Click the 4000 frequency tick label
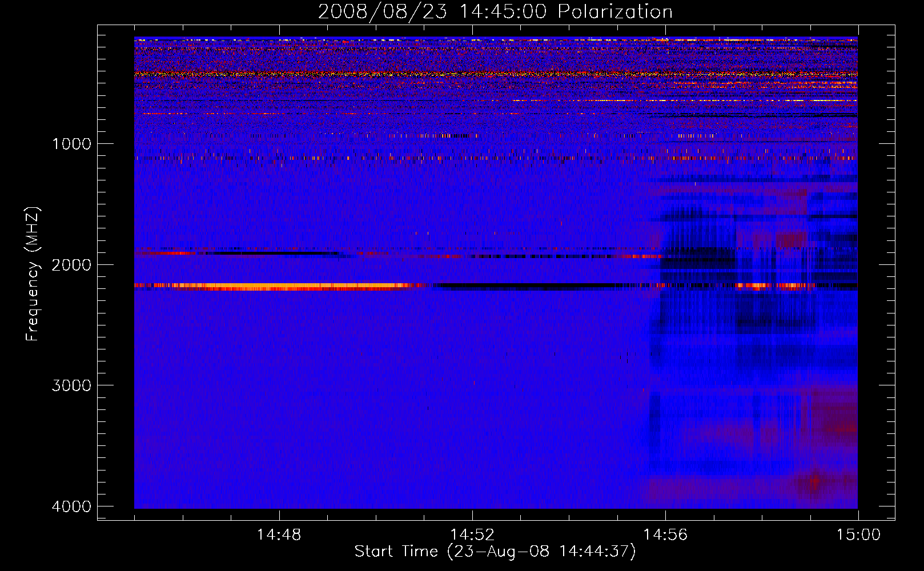924x571 pixels. click(71, 506)
